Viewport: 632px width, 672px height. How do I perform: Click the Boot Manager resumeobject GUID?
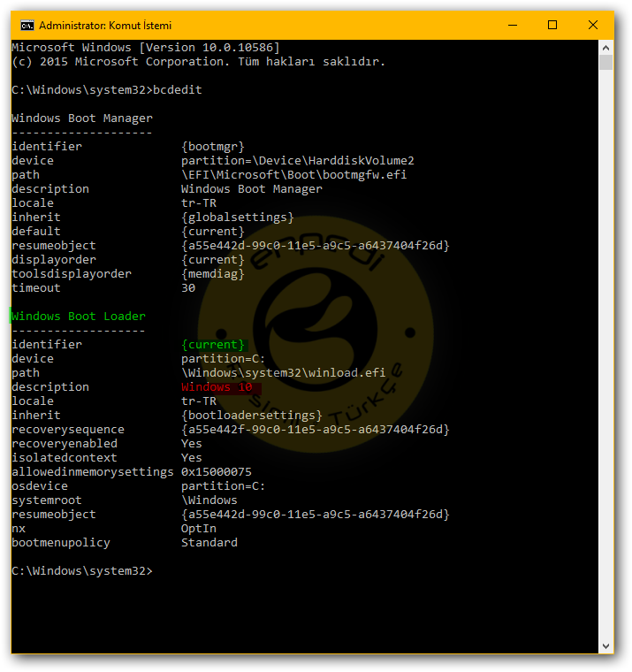315,246
